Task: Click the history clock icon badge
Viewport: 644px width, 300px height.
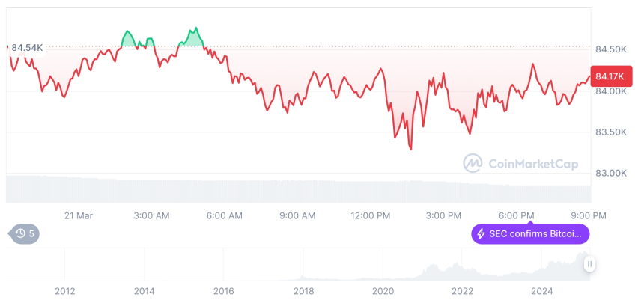Action: [x=21, y=233]
